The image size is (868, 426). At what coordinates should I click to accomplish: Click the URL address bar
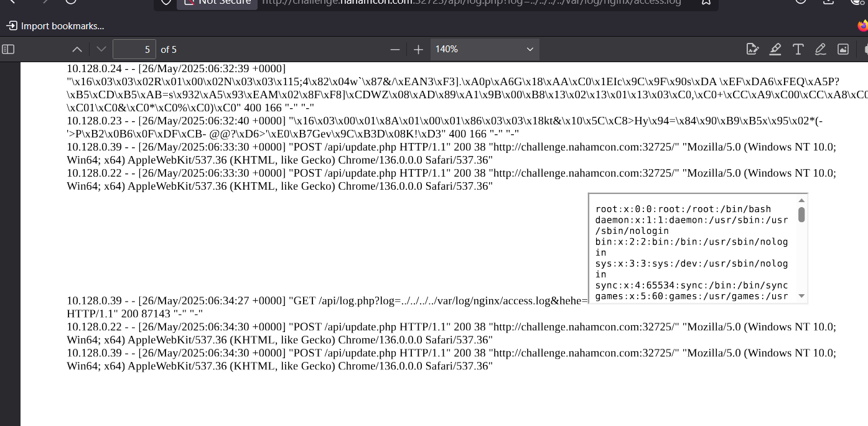(x=473, y=2)
